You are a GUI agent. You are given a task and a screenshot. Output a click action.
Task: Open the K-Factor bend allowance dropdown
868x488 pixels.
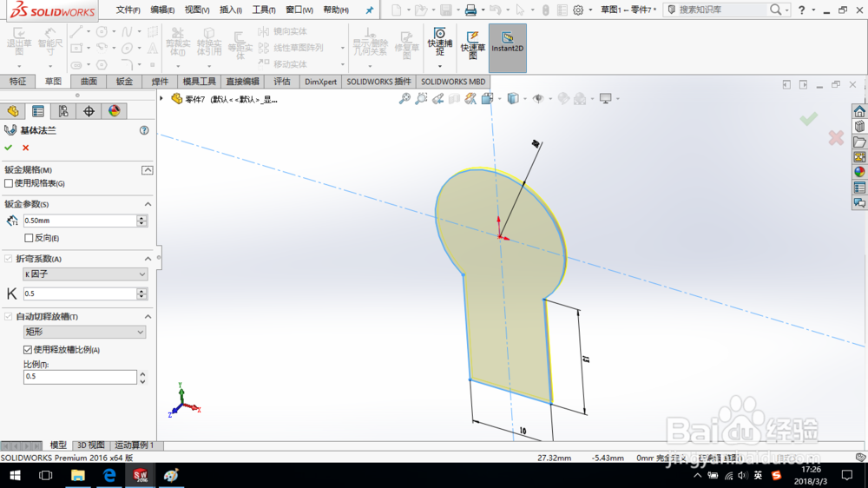point(85,274)
